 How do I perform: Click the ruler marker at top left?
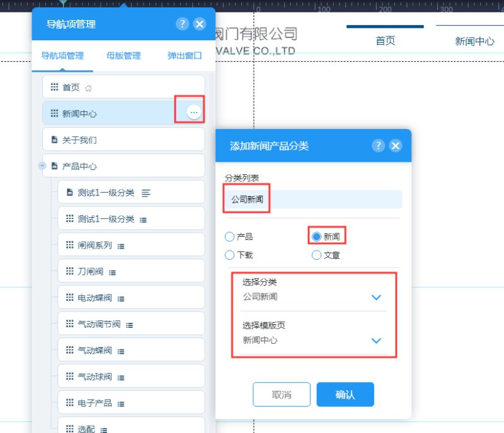tap(64, 3)
